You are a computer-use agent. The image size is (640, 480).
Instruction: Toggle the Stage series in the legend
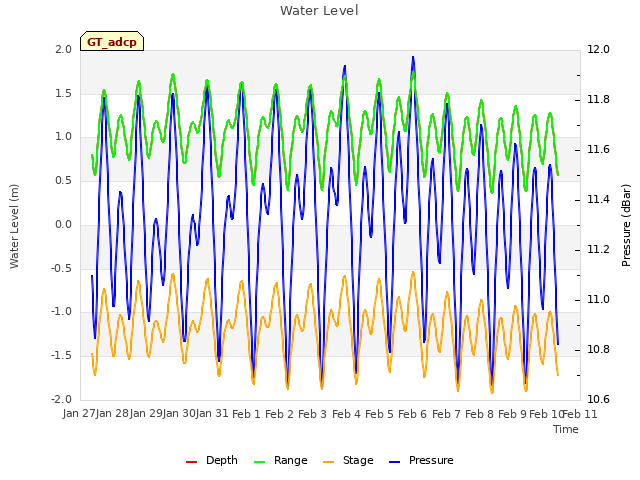(x=348, y=460)
